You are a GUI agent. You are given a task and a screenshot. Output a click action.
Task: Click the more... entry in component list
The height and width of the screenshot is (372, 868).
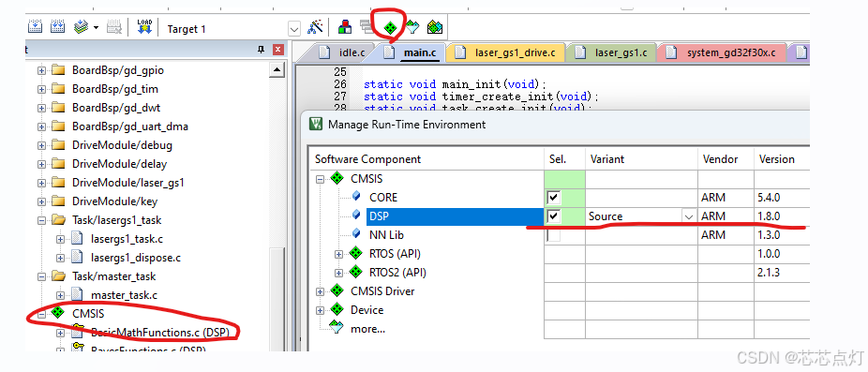(367, 329)
